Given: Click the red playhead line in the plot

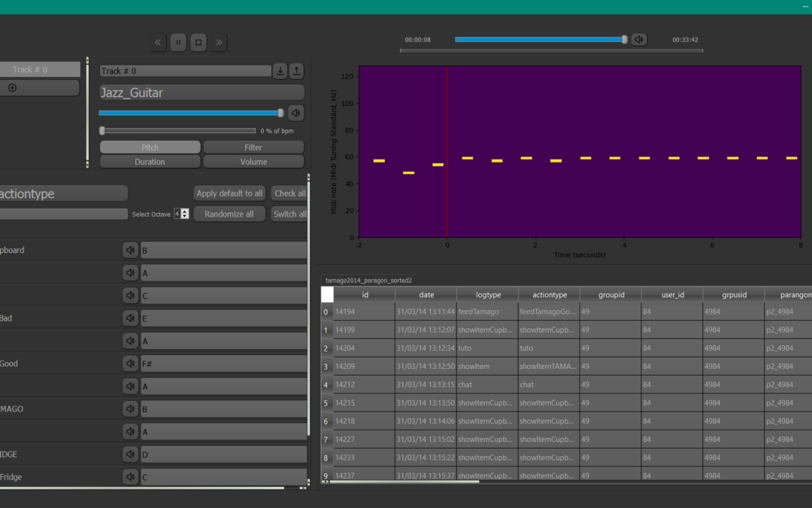Looking at the screenshot, I should [447, 151].
